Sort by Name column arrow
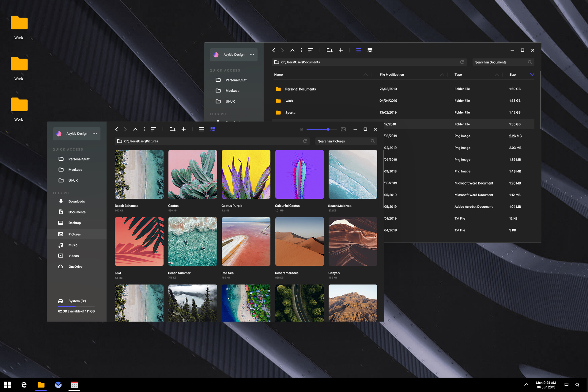This screenshot has height=392, width=588. (x=365, y=75)
